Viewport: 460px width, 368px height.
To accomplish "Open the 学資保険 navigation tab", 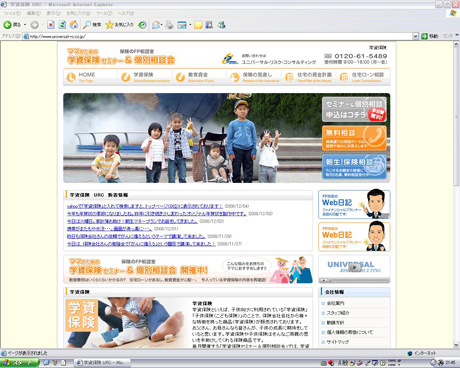I will (x=145, y=77).
